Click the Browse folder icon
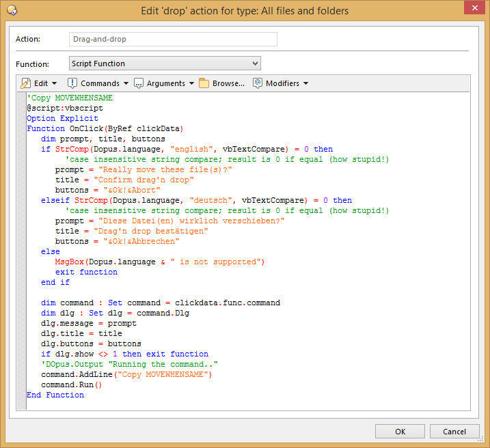Image resolution: width=490 pixels, height=448 pixels. (204, 83)
